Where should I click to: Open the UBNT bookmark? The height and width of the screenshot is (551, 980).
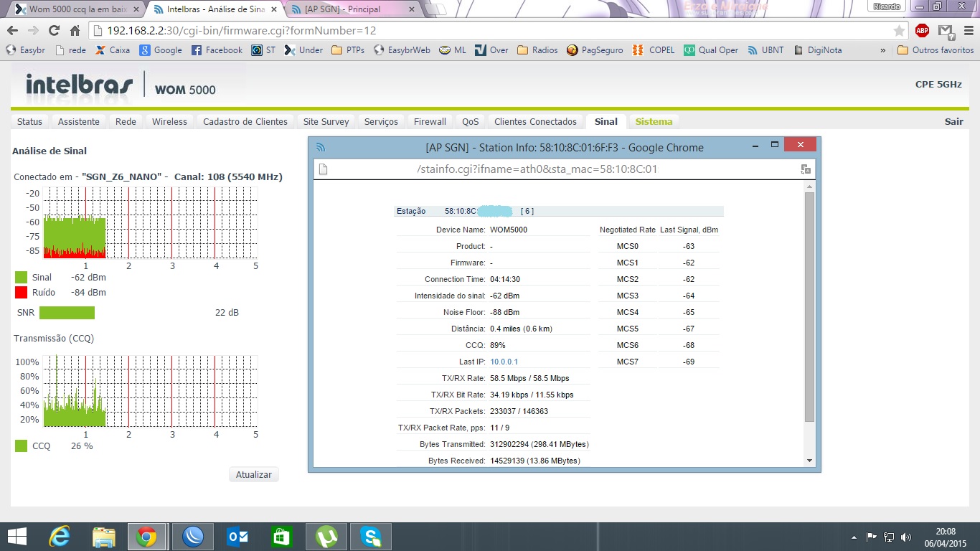point(765,50)
